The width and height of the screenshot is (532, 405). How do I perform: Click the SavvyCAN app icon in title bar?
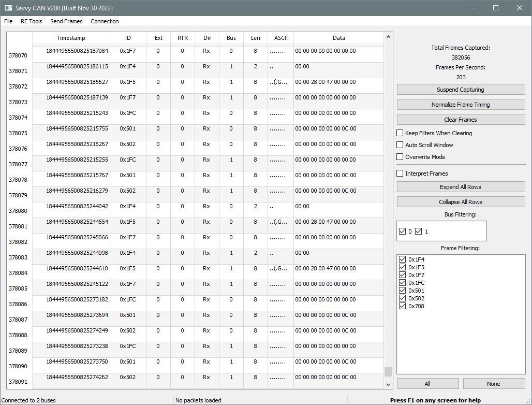point(8,7)
